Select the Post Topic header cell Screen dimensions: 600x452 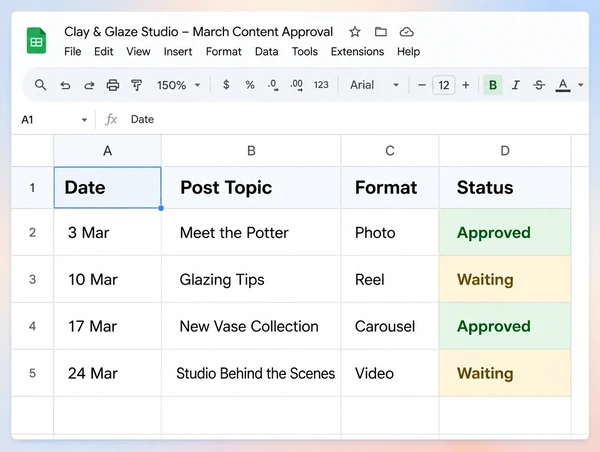251,188
